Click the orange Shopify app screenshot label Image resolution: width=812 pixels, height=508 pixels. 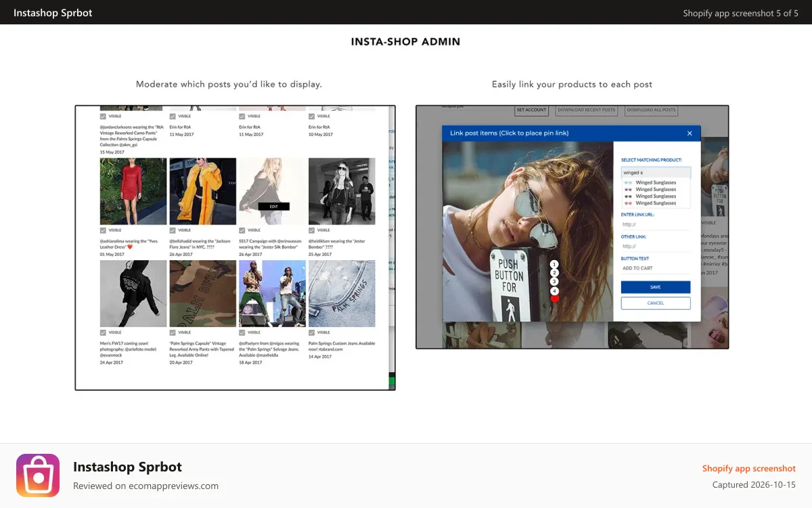(749, 468)
